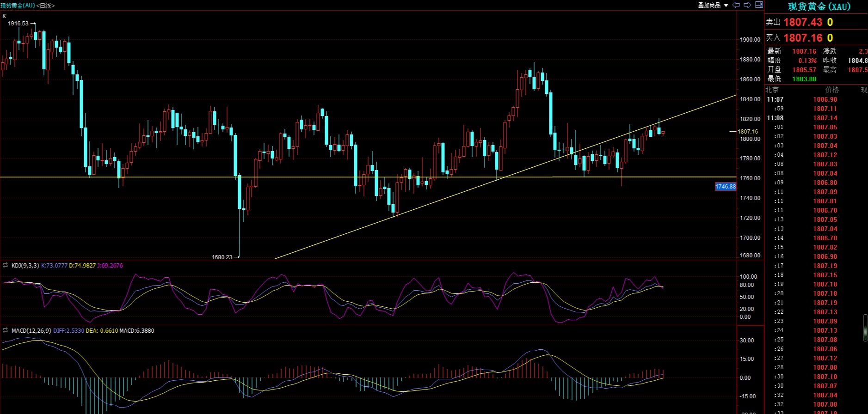868x414 pixels.
Task: Click the 昨收 label
Action: pos(830,61)
